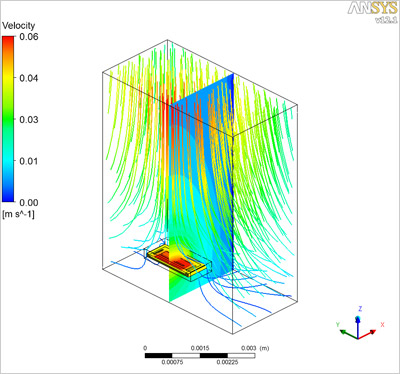400x374 pixels.
Task: Click the Velocity legend title
Action: pyautogui.click(x=18, y=26)
